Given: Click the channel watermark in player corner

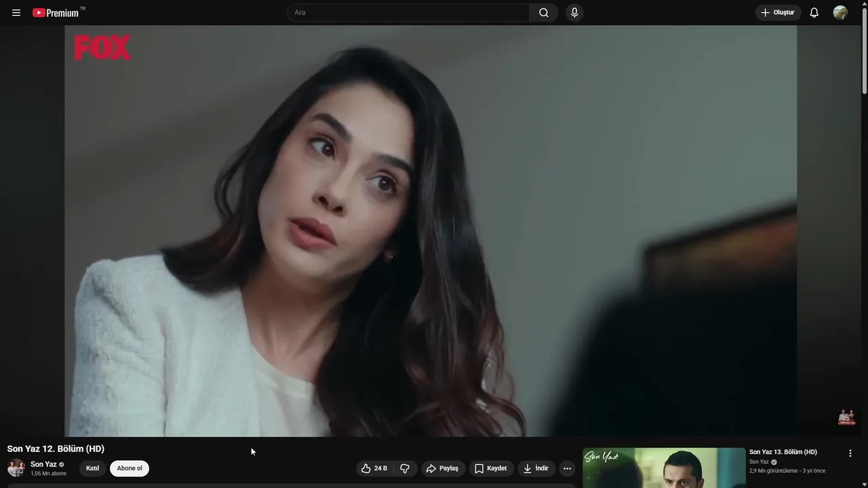Looking at the screenshot, I should [x=846, y=417].
